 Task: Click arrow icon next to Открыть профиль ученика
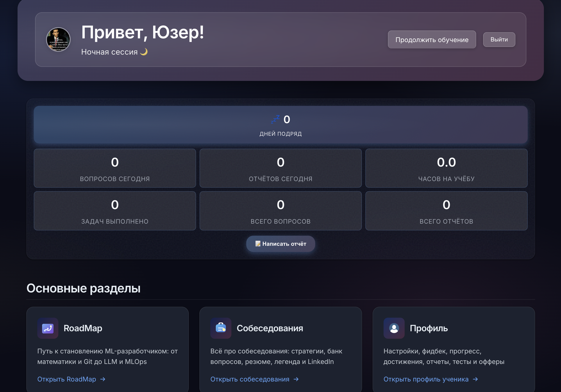tap(475, 379)
